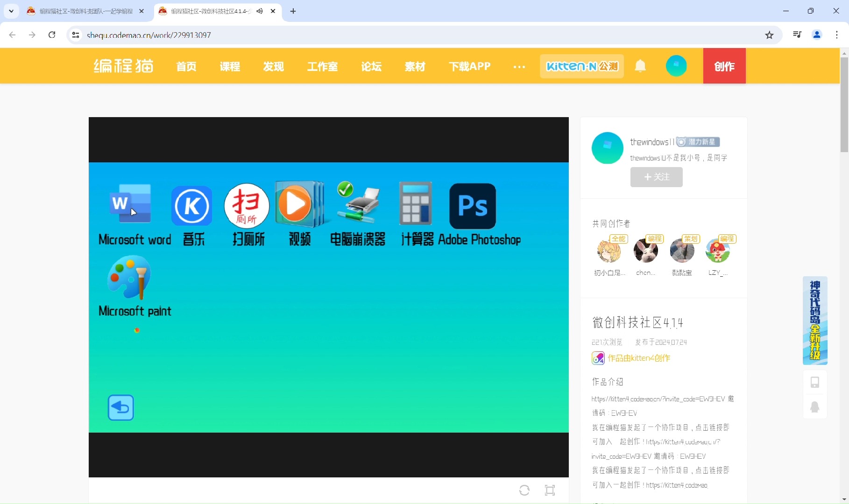Open the Microsoft paint palette icon
The height and width of the screenshot is (504, 849).
point(129,277)
